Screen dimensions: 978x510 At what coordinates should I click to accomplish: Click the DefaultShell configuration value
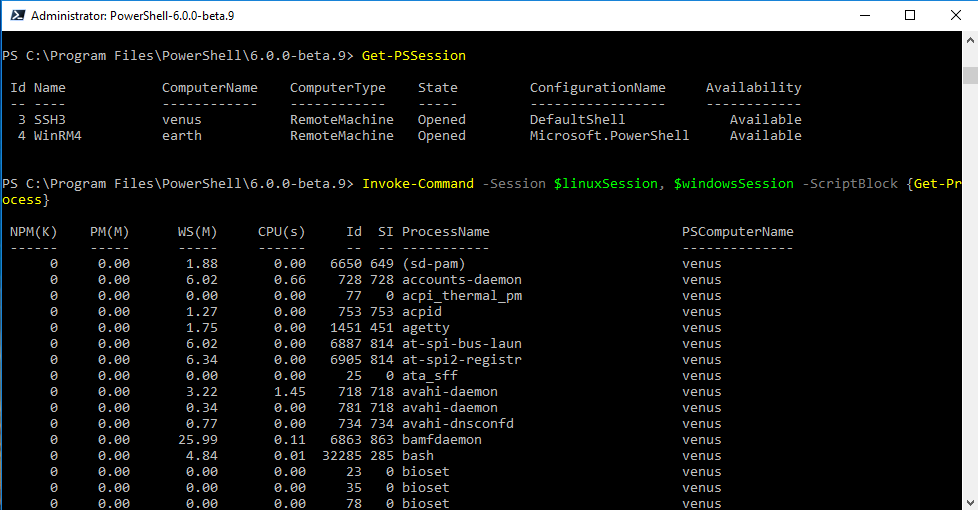[x=577, y=120]
